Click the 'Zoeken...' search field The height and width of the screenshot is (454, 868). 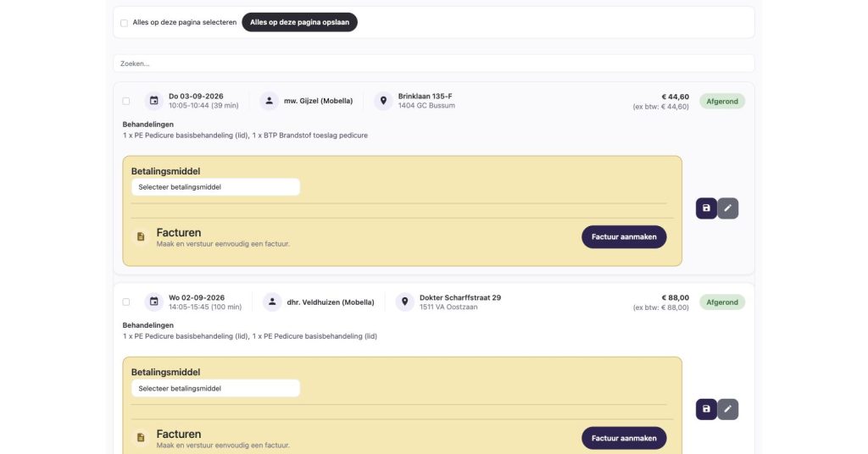click(x=434, y=64)
